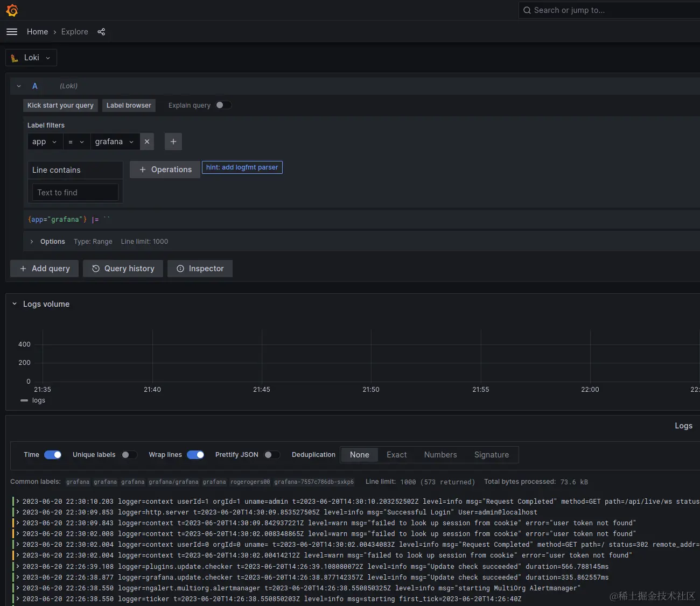Open the query Inspector
700x606 pixels.
click(x=200, y=269)
